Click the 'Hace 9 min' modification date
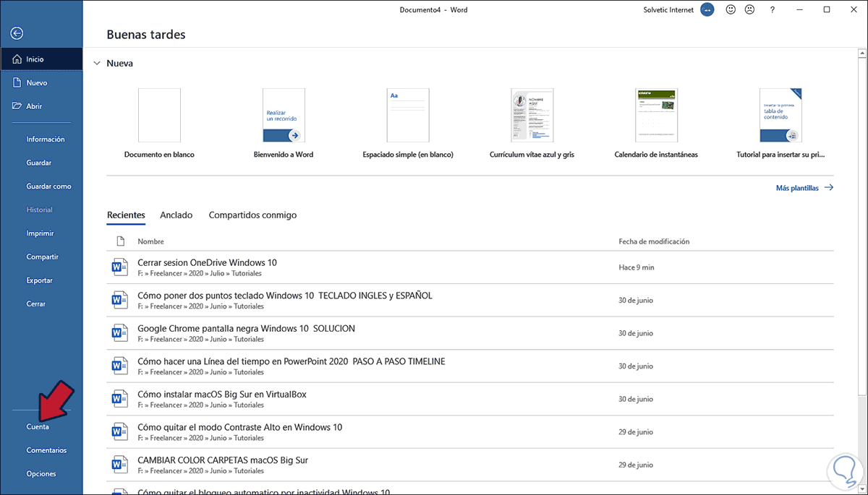This screenshot has height=495, width=868. (637, 267)
